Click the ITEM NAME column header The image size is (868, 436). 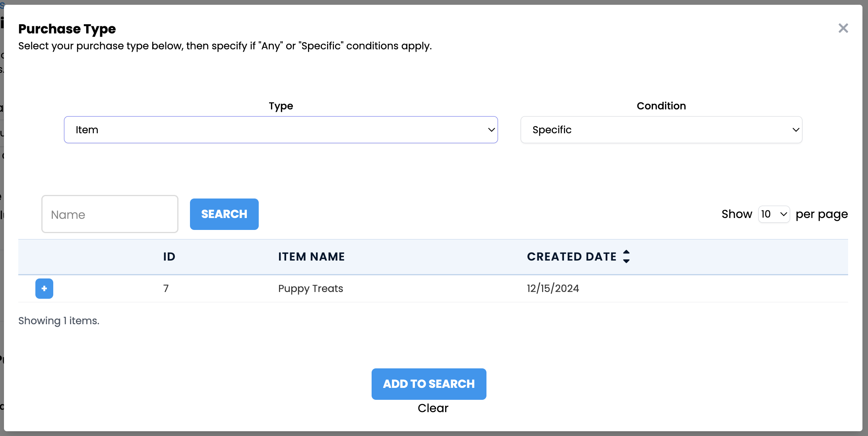click(311, 257)
